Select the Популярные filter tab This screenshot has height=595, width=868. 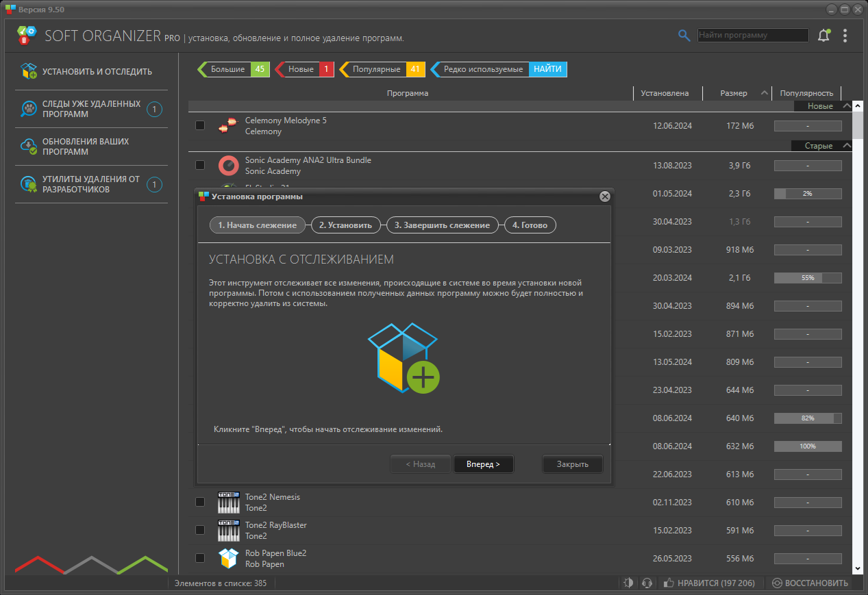[x=382, y=69]
